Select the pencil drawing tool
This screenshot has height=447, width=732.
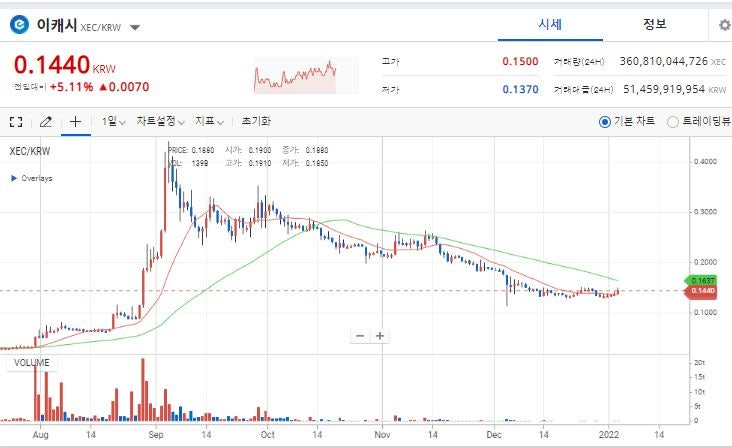tap(46, 122)
